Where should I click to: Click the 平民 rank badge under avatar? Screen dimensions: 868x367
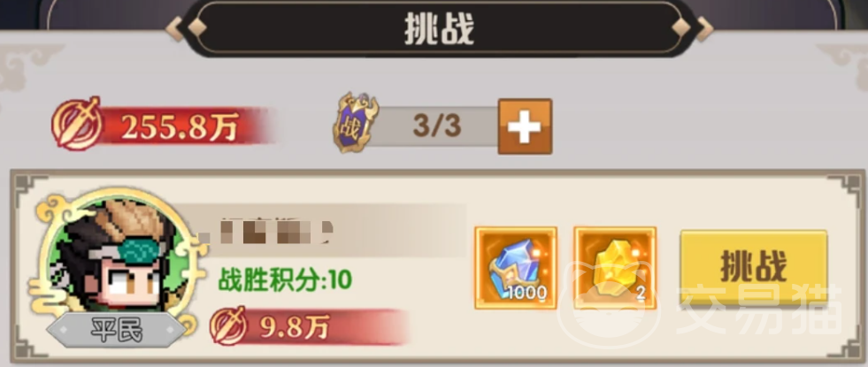(x=116, y=332)
